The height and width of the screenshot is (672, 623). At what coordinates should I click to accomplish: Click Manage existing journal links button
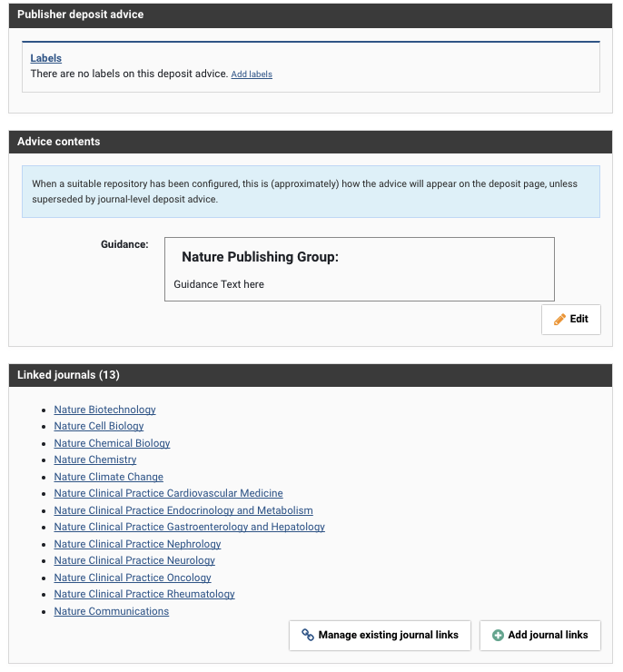pyautogui.click(x=380, y=636)
